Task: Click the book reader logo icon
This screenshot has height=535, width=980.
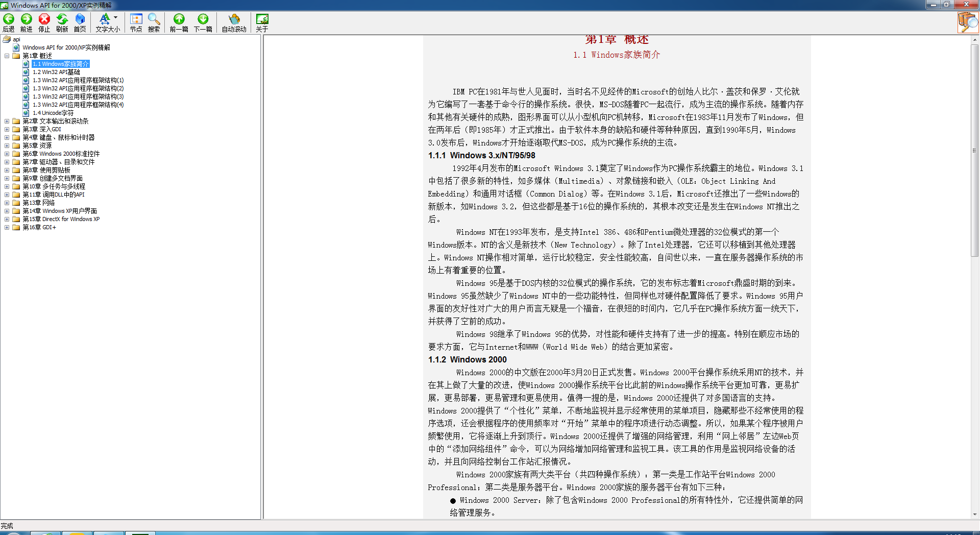Action: (x=968, y=22)
